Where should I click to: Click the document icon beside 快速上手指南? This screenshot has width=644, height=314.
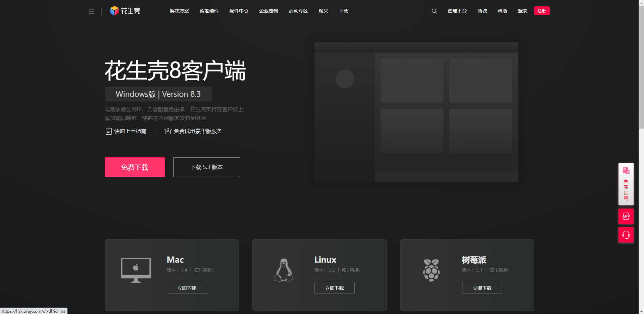(108, 131)
